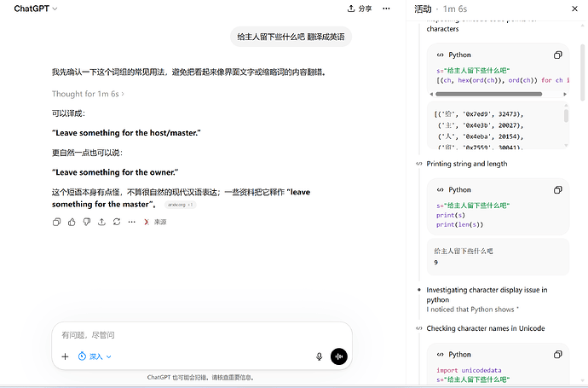
Task: Click the share response icon below answer
Action: tap(101, 223)
